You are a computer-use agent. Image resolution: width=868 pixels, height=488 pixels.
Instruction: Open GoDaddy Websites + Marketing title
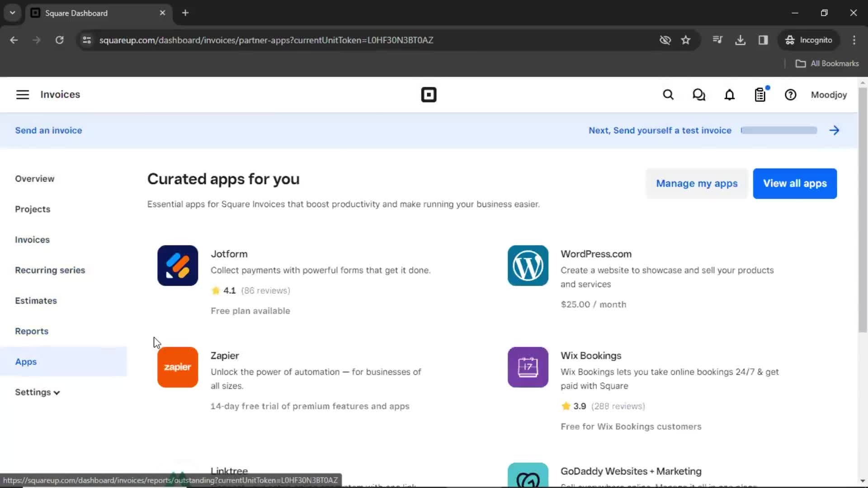tap(631, 471)
